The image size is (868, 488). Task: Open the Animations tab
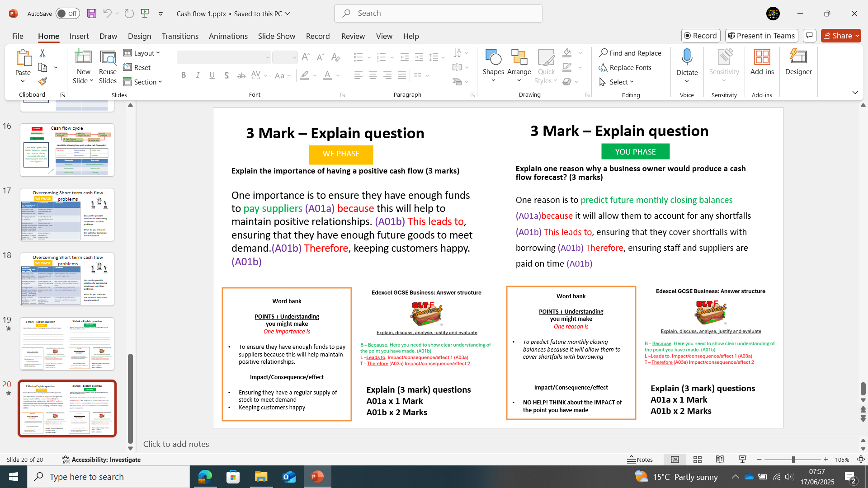point(228,36)
